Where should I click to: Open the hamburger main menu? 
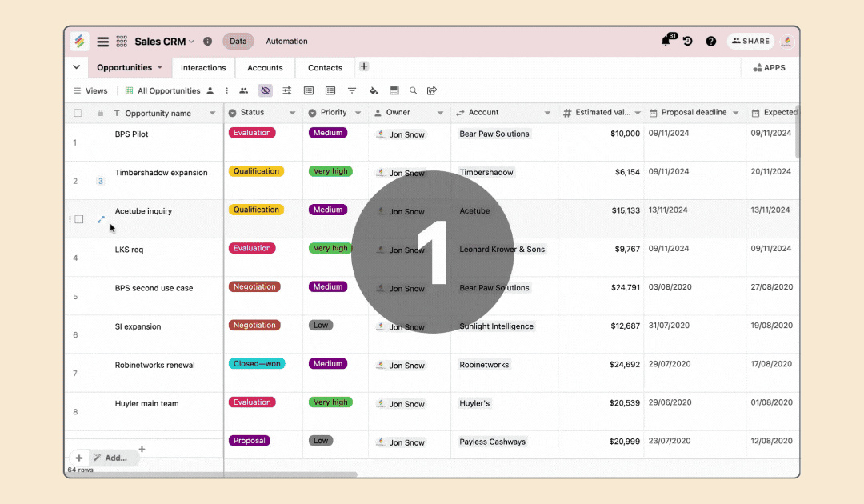(x=103, y=42)
